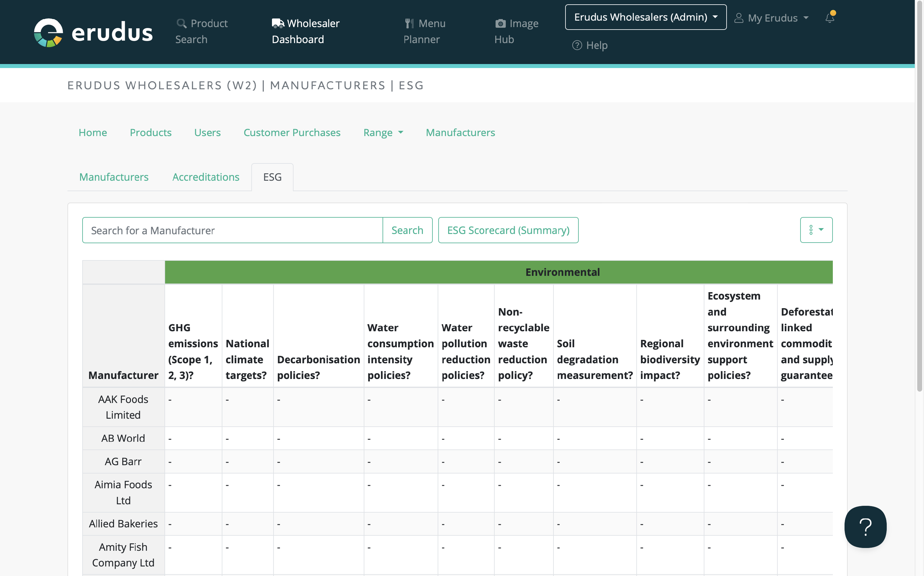Expand Erudus Wholesalers (Admin) account dropdown
The image size is (924, 576).
pos(646,17)
